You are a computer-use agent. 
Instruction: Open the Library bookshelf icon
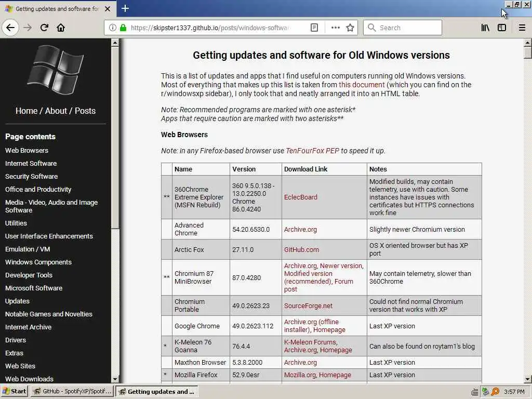(x=485, y=28)
